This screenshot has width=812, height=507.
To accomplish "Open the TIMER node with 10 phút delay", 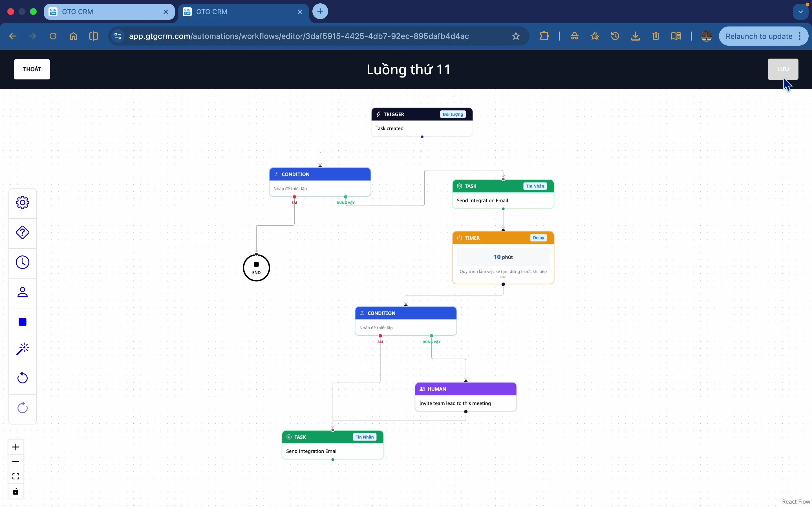I will click(x=503, y=257).
